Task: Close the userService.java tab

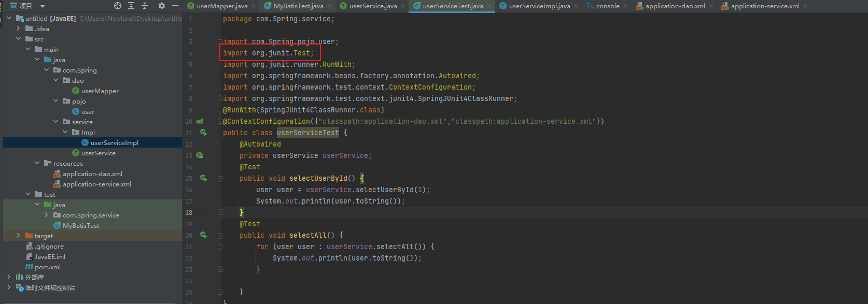Action: [x=403, y=6]
